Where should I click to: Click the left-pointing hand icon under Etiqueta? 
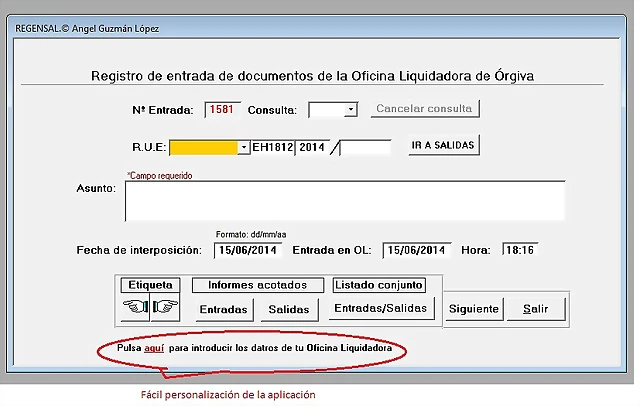pyautogui.click(x=136, y=306)
